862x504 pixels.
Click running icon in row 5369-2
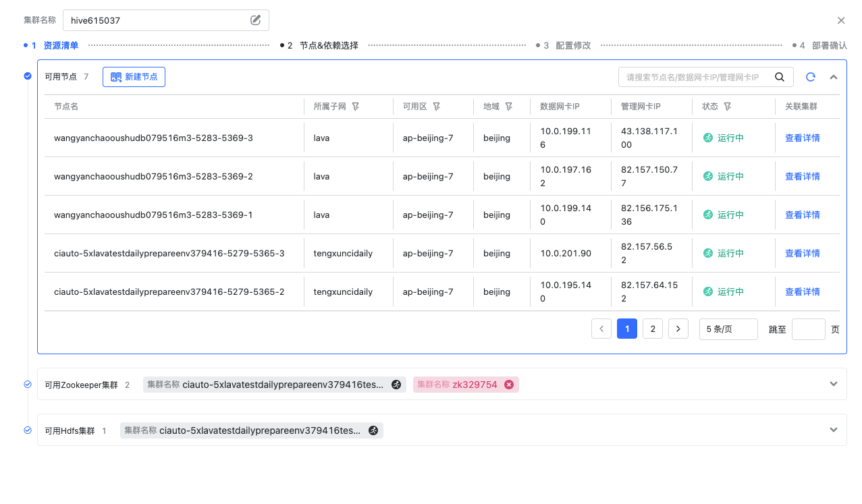point(708,176)
